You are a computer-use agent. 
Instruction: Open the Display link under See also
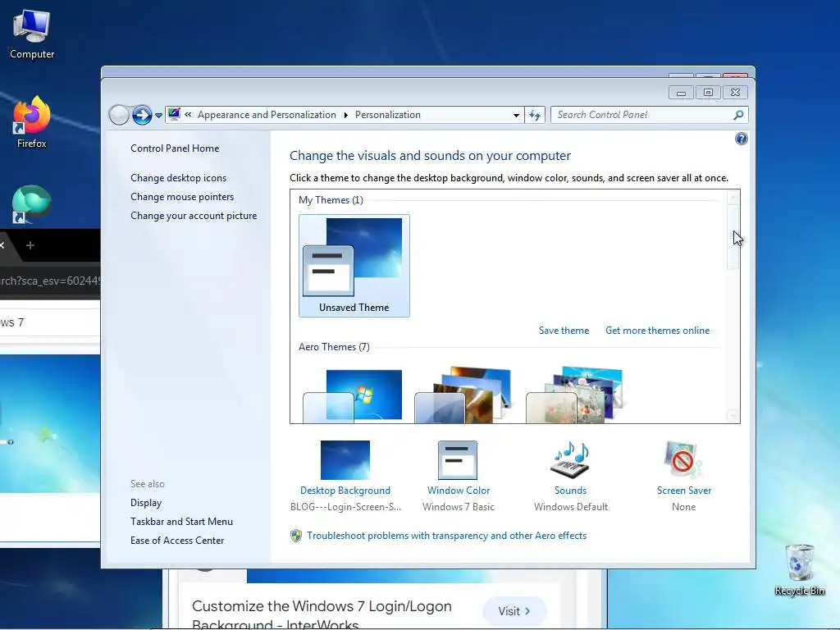(146, 503)
